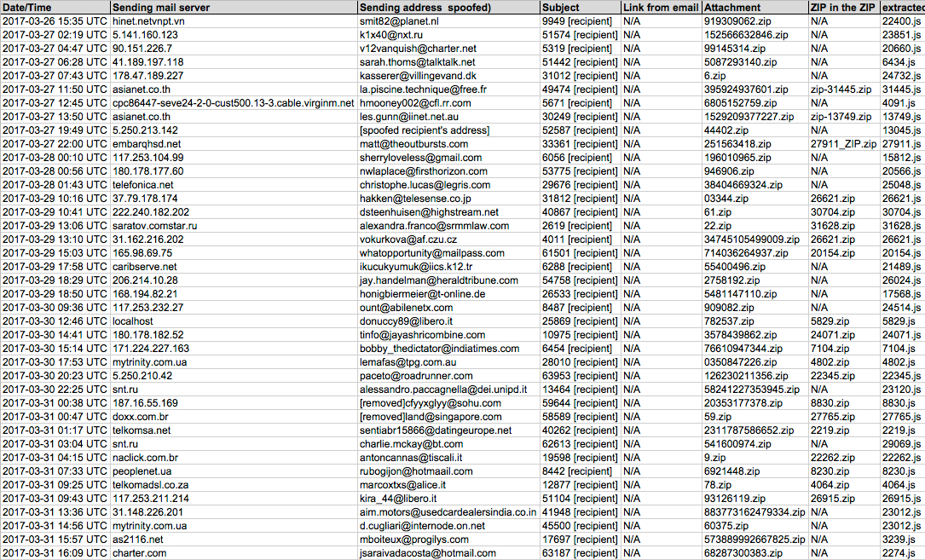Click bobby_thedictator@indiatimes.com cell

click(x=448, y=348)
